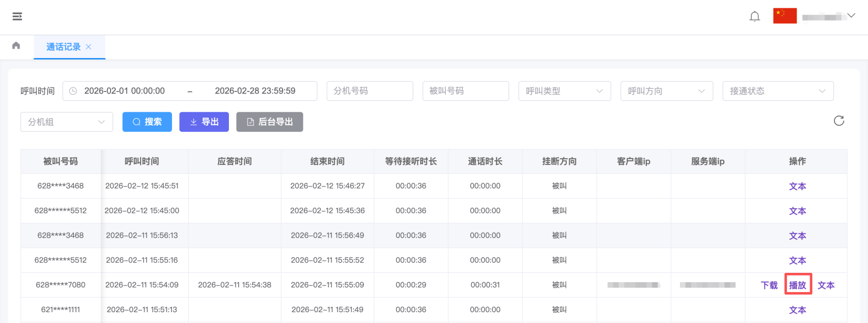Expand the user account dropdown arrow
Viewport: 868px width, 323px height.
coord(851,16)
